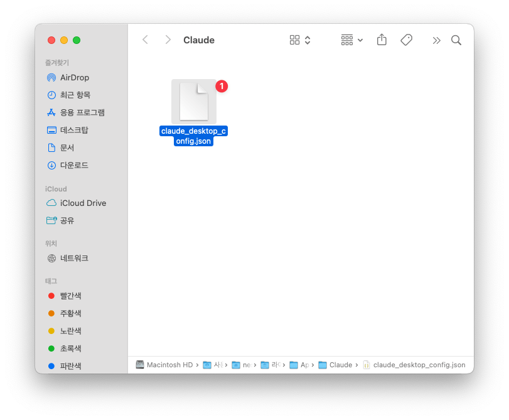Open the group-by options dropdown
This screenshot has width=509, height=420.
coord(352,40)
